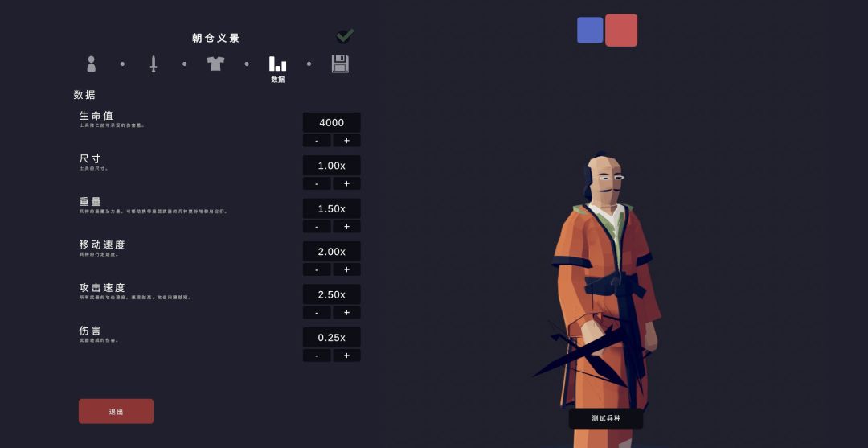Click the 伤害 stat label
This screenshot has width=868, height=448.
90,331
